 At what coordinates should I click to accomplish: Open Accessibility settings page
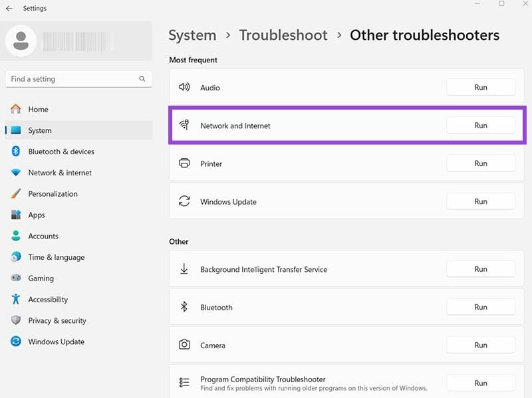pyautogui.click(x=78, y=299)
